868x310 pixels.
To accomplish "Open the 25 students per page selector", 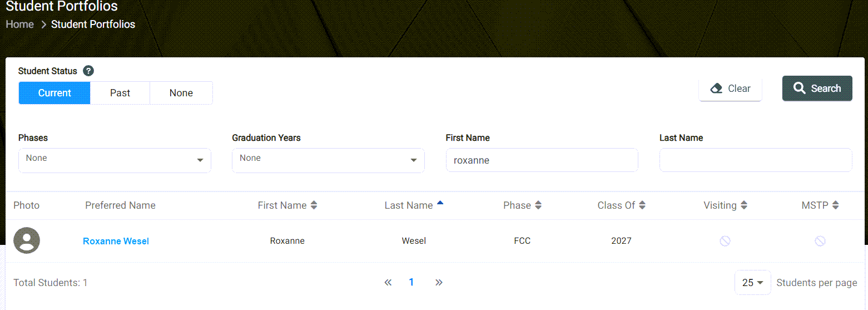I will (753, 283).
